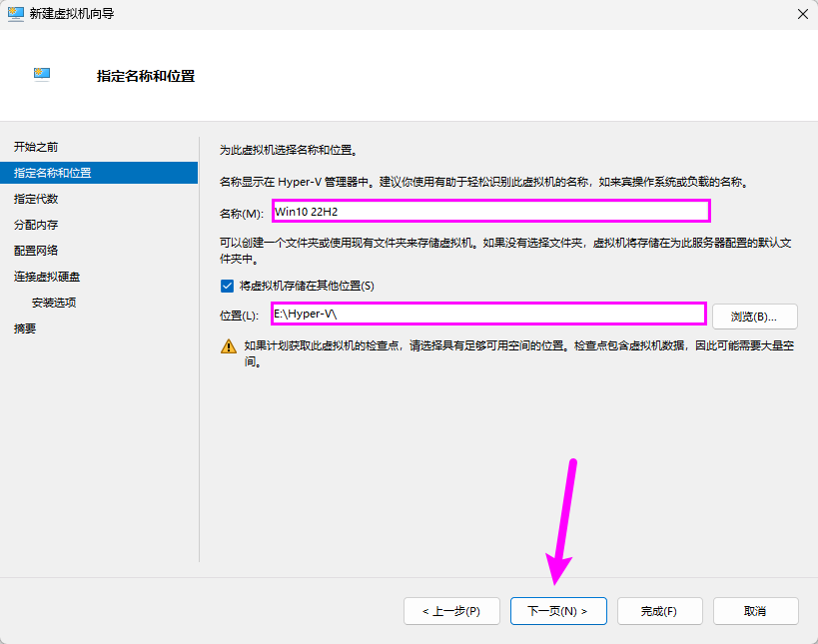
Task: Click the wizard title bar icon
Action: (x=16, y=14)
